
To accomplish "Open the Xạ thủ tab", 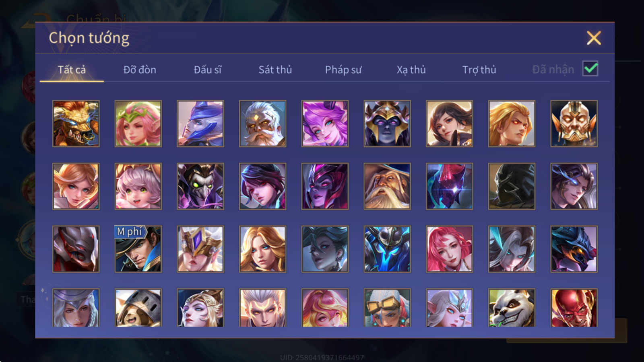I will click(x=411, y=70).
